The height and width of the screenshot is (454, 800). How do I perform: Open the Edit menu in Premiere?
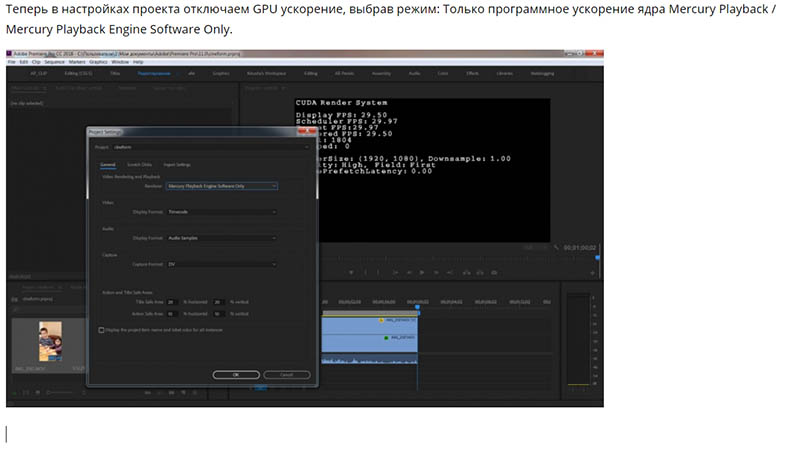coord(23,62)
